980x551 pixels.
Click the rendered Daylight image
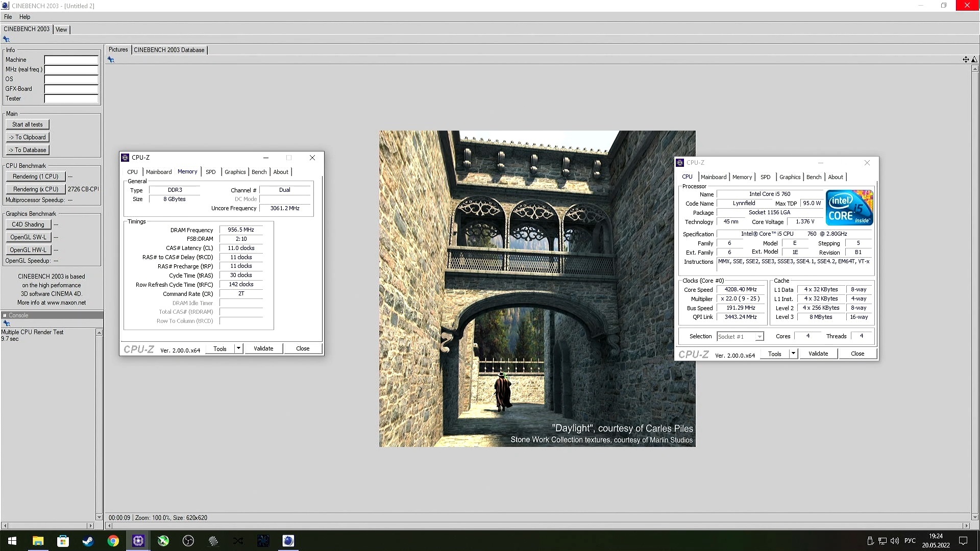[x=537, y=289]
